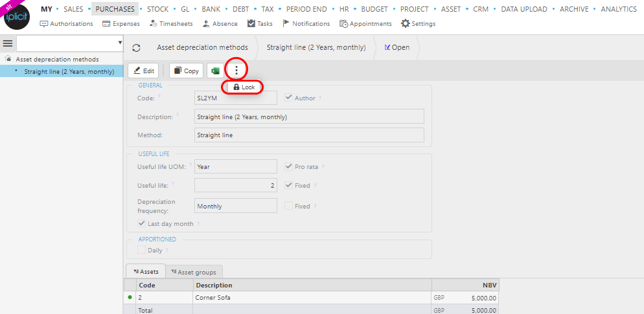Click the Code column header
Screen dimensions: 644x314
pos(165,285)
